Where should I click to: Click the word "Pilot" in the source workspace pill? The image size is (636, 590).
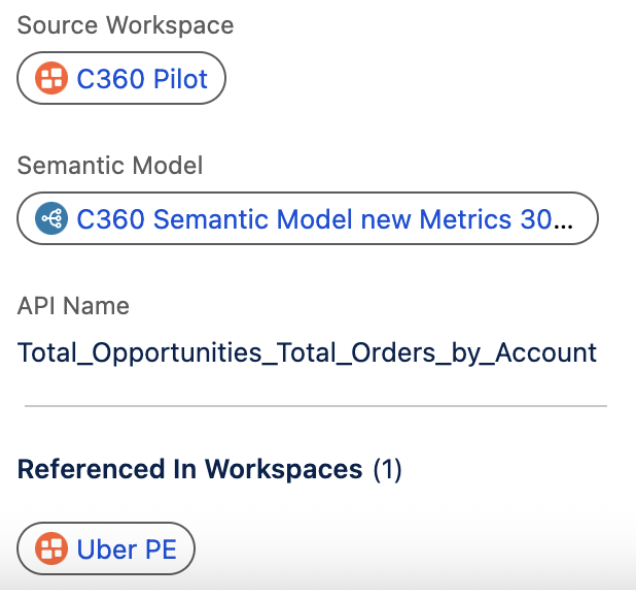pyautogui.click(x=179, y=78)
